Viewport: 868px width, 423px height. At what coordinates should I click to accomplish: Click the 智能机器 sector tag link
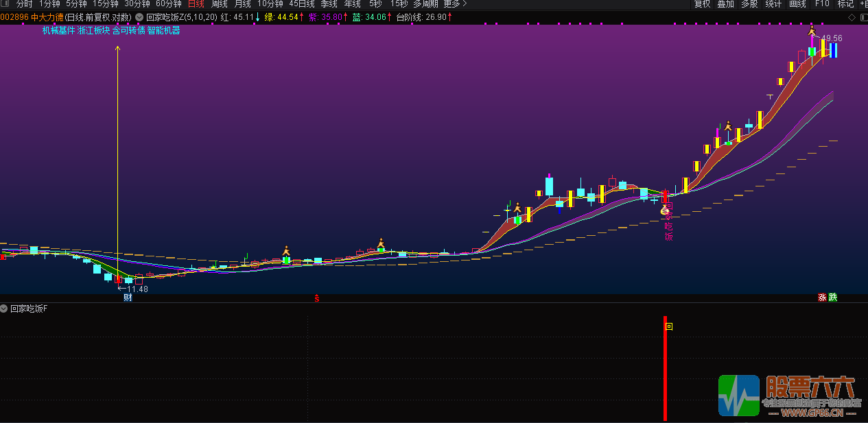[163, 30]
